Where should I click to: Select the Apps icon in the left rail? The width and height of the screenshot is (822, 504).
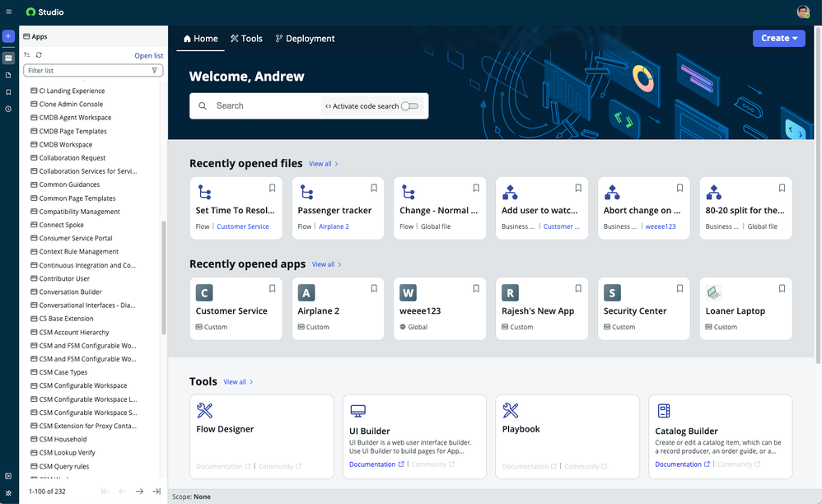tap(8, 55)
